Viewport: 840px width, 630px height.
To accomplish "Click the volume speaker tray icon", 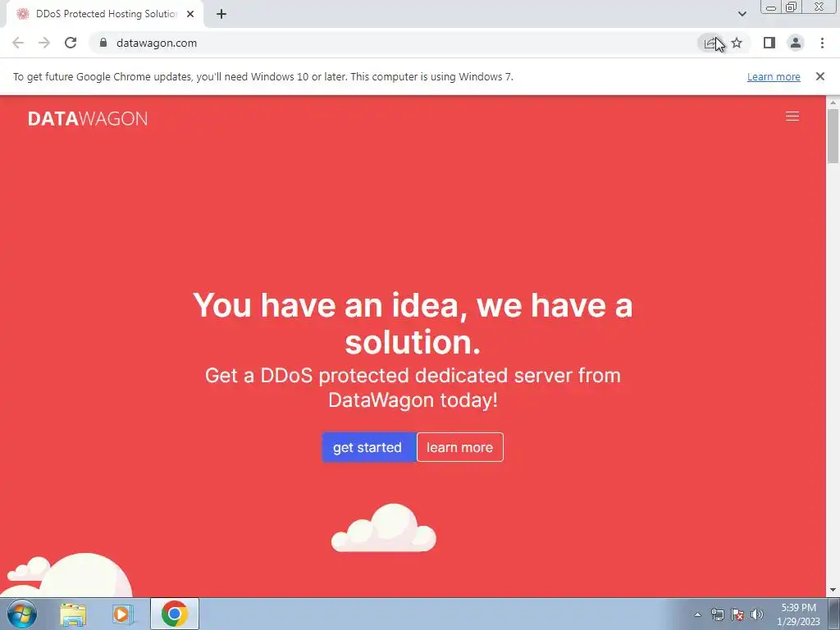I will point(756,614).
